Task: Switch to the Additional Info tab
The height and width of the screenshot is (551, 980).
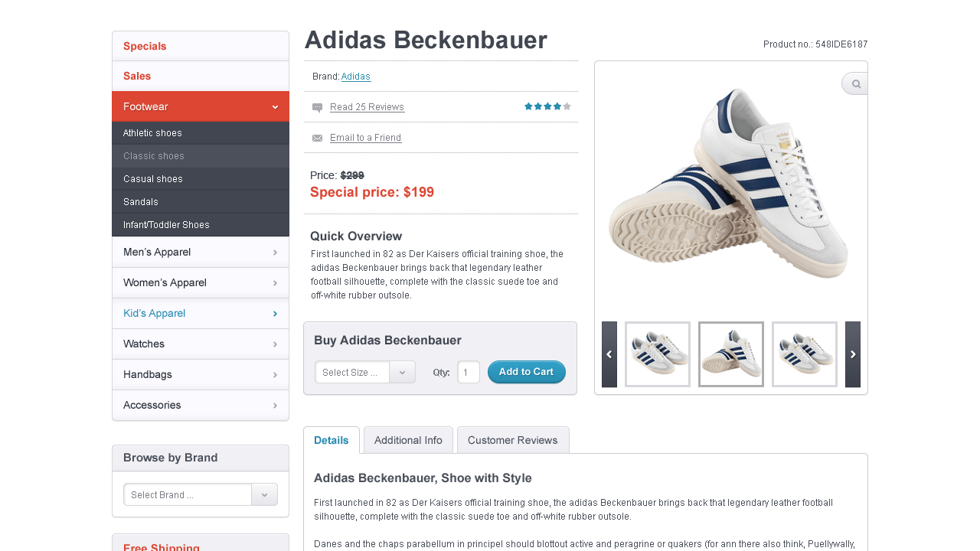Action: [x=408, y=440]
